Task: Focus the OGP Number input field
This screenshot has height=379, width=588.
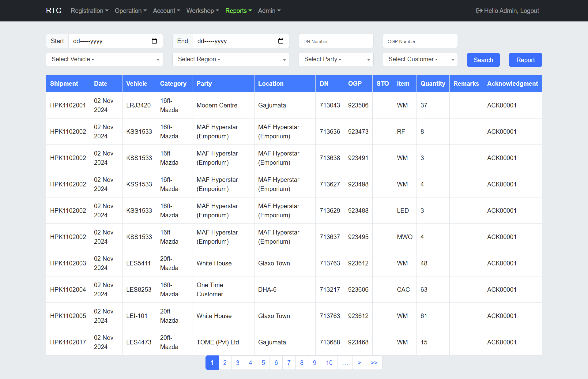Action: [420, 41]
